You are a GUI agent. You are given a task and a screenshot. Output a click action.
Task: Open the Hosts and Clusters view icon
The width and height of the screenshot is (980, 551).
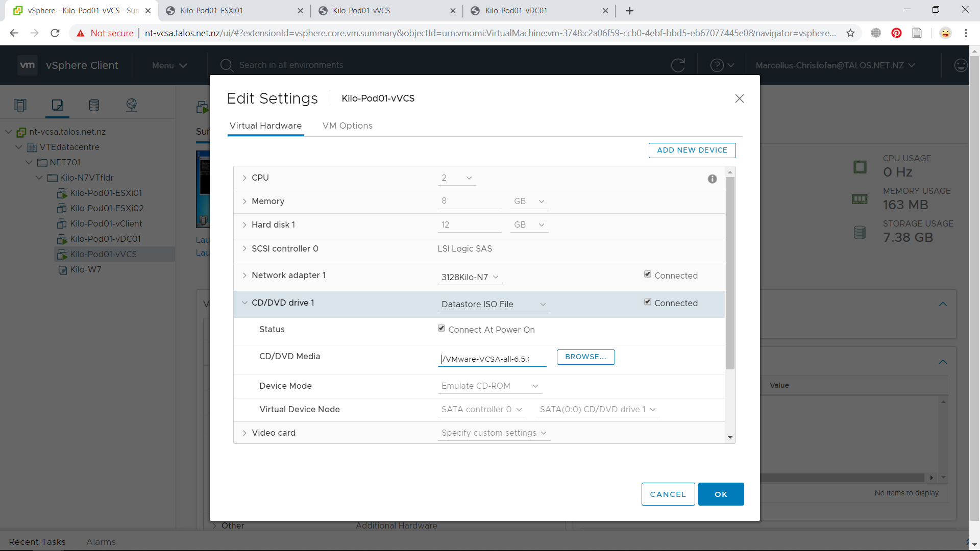click(20, 105)
